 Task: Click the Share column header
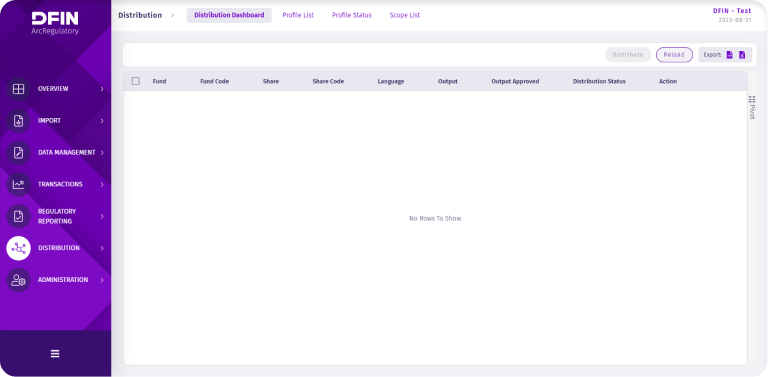271,81
